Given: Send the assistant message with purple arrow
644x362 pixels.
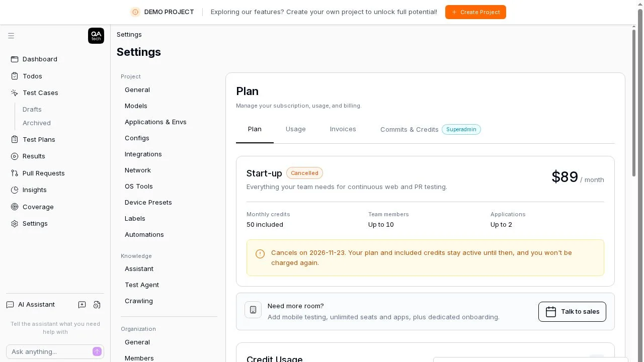Looking at the screenshot, I should (97, 351).
